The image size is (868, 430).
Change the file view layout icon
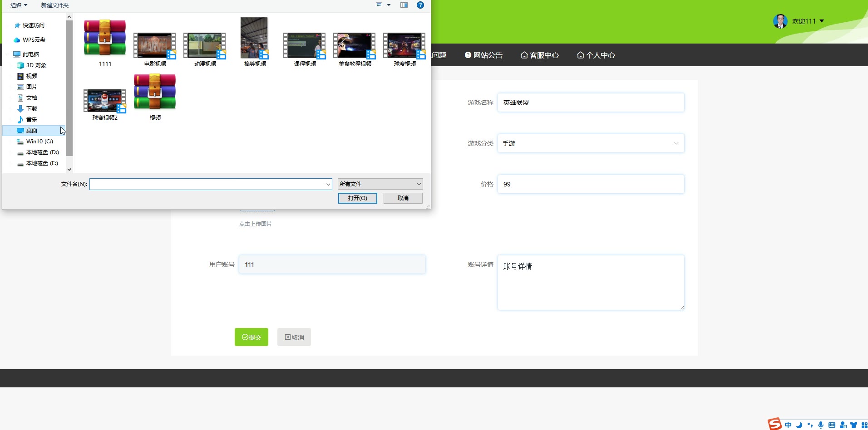(379, 5)
